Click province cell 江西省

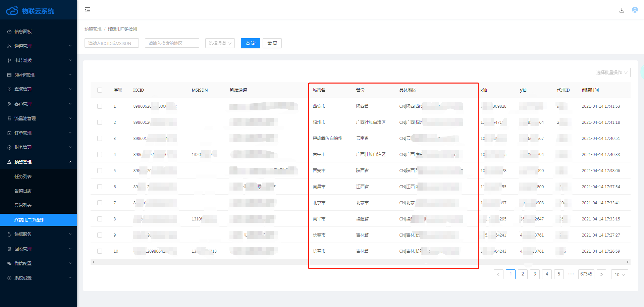[x=362, y=187]
